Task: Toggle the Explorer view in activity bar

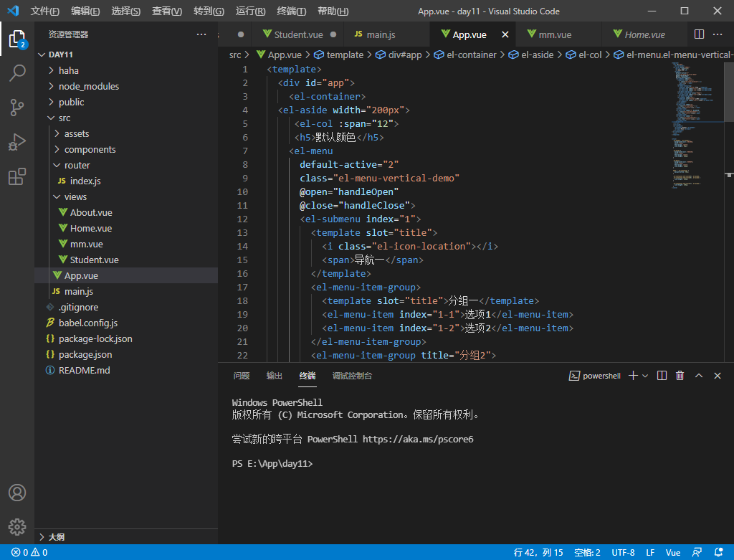Action: 17,38
